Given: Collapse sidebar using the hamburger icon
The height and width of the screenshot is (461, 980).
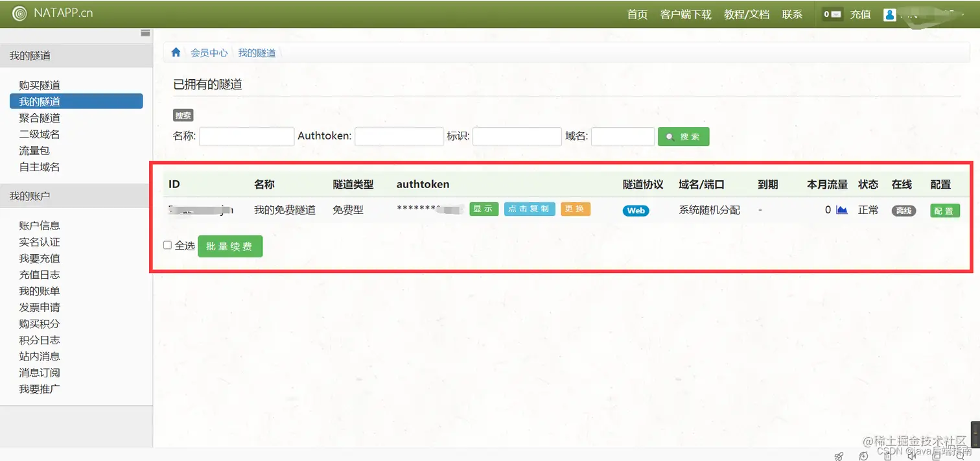Looking at the screenshot, I should click(145, 33).
